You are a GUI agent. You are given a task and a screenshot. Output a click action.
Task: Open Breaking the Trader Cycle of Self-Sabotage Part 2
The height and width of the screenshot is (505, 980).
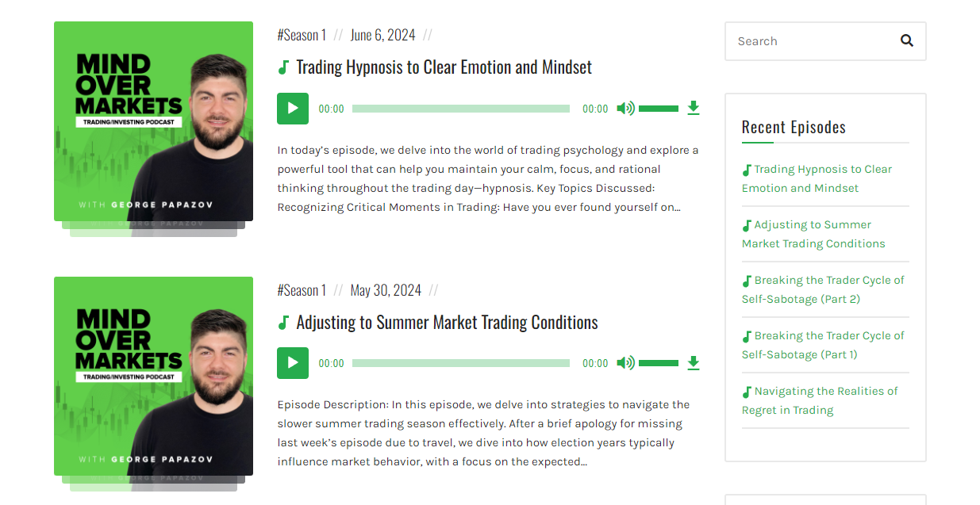(x=823, y=289)
